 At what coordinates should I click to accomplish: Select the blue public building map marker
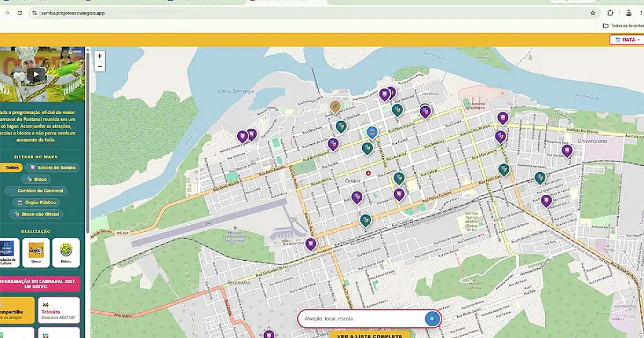pyautogui.click(x=372, y=133)
